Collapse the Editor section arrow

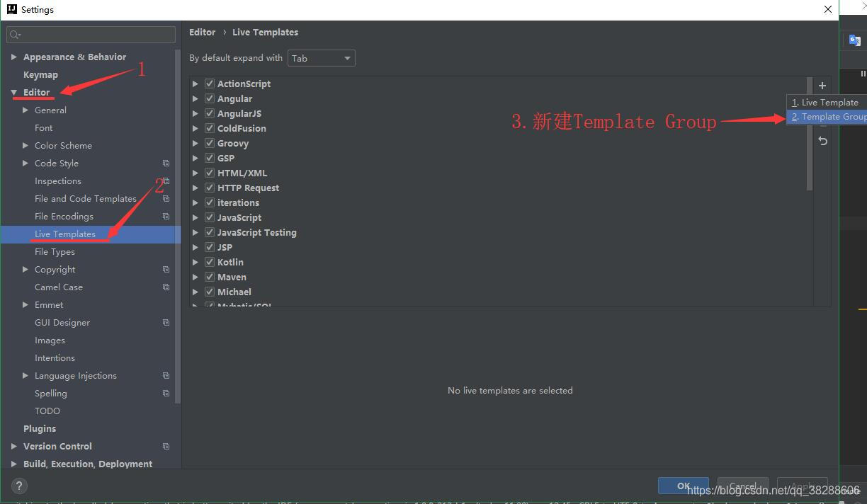13,93
